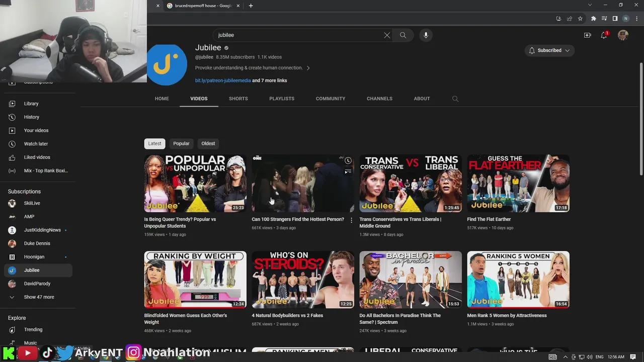Bookmark this page with the star
Viewport: 644px width, 362px height.
pyautogui.click(x=580, y=19)
